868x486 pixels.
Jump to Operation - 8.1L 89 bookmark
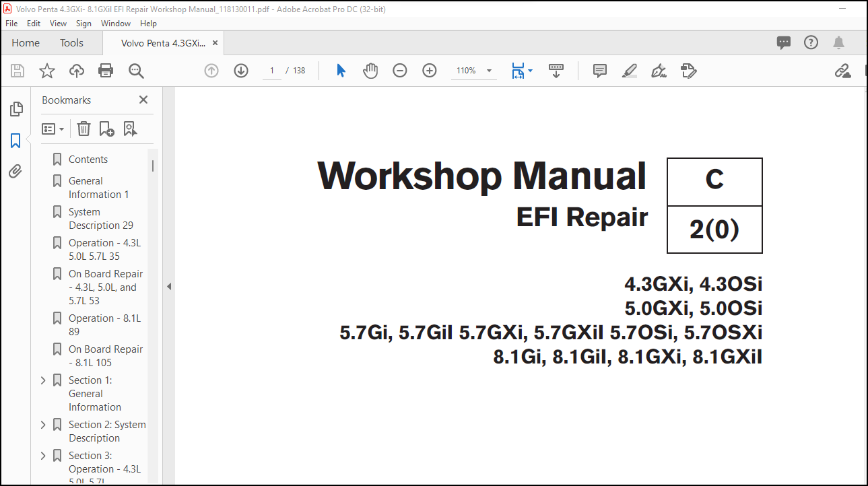[105, 325]
